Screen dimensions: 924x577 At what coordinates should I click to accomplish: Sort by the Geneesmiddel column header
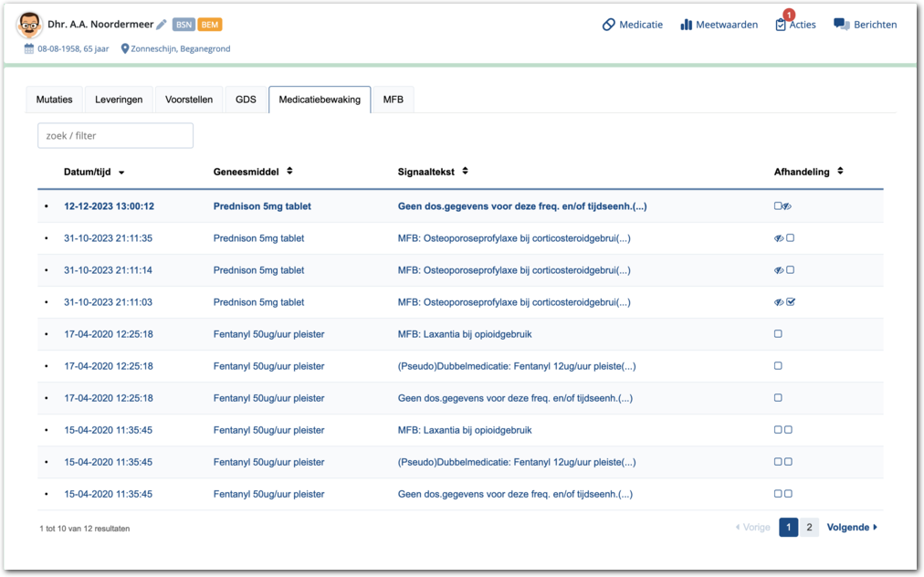(x=252, y=172)
